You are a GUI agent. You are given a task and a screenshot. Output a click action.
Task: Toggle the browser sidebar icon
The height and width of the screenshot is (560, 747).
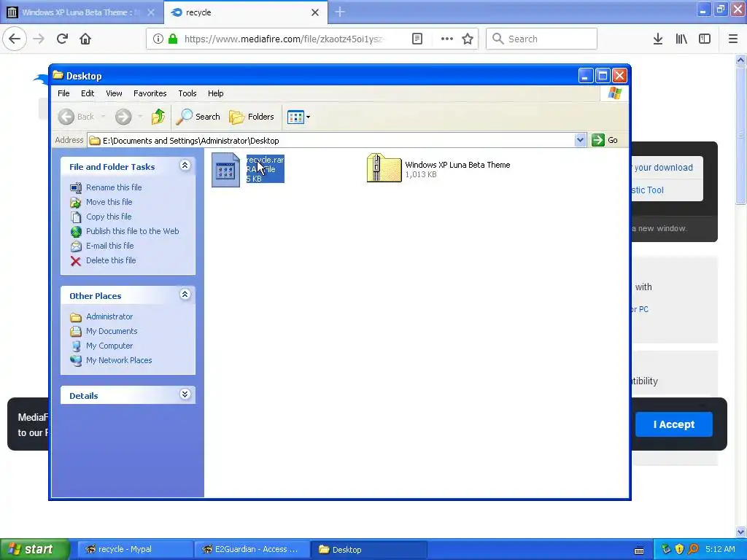705,39
